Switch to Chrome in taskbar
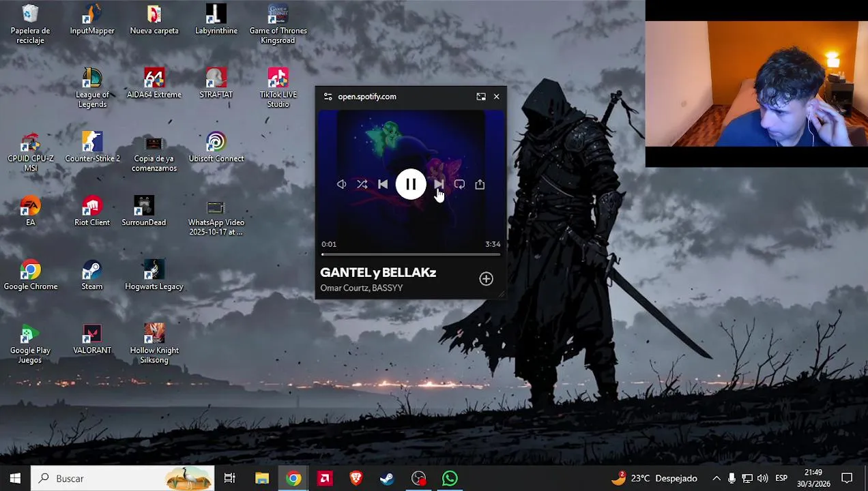The image size is (868, 491). pyautogui.click(x=293, y=478)
